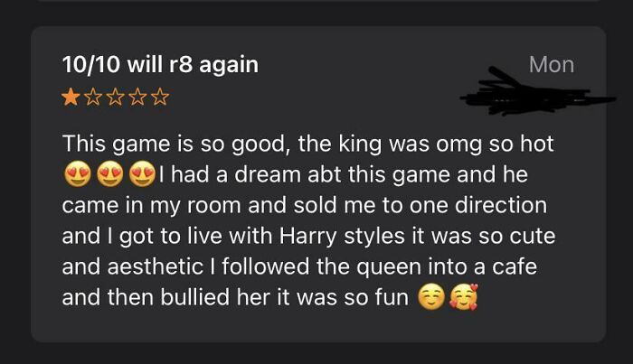Click the middle heart-eyes emoji
633x364 pixels.
pyautogui.click(x=109, y=174)
